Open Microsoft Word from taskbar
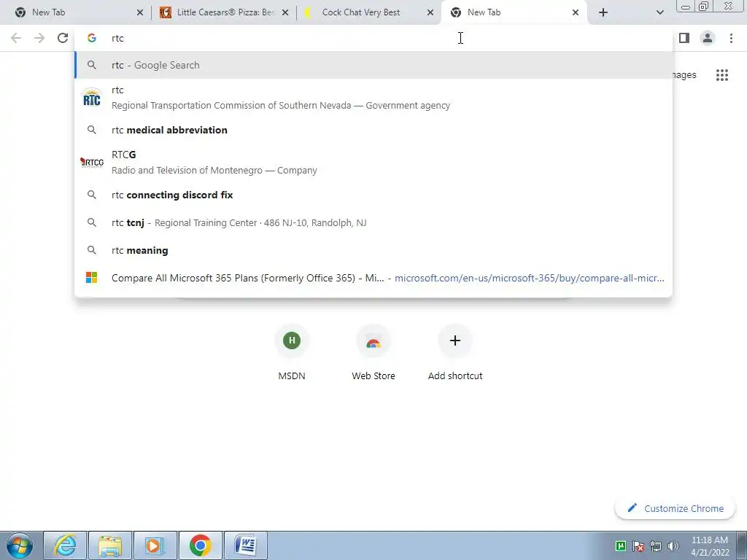The image size is (747, 560). (246, 545)
